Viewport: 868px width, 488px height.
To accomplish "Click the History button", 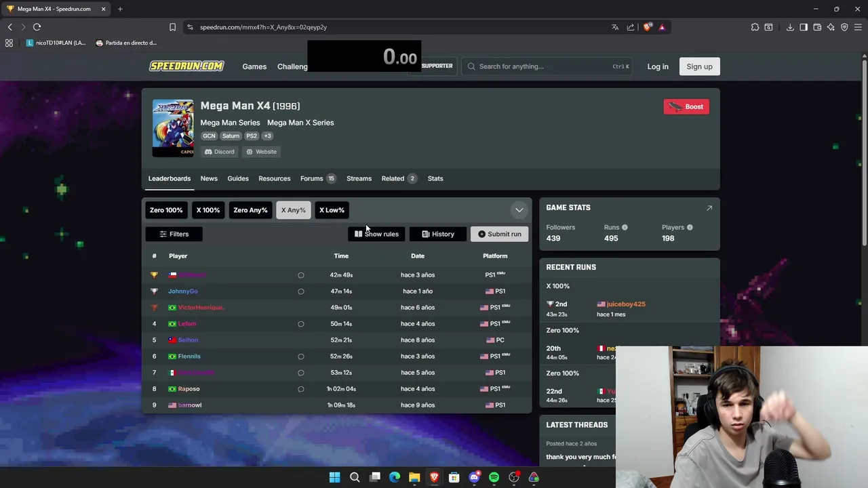I will 438,234.
